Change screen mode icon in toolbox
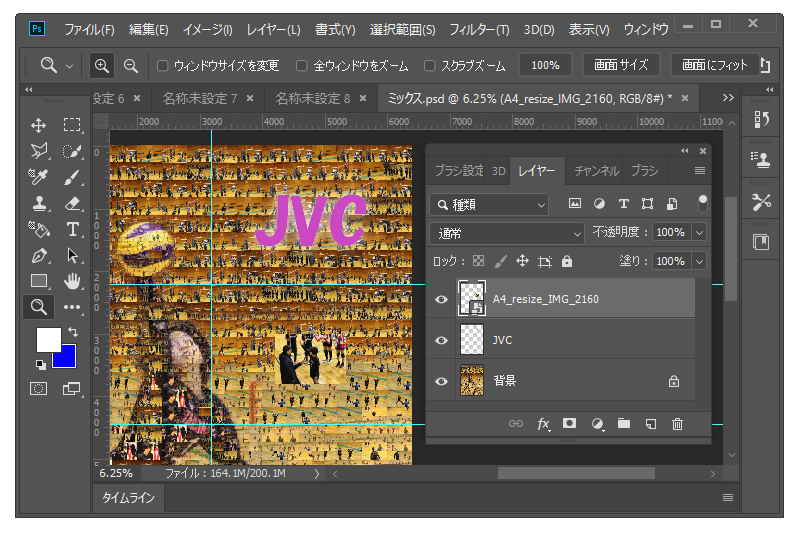The image size is (800, 533). (72, 389)
